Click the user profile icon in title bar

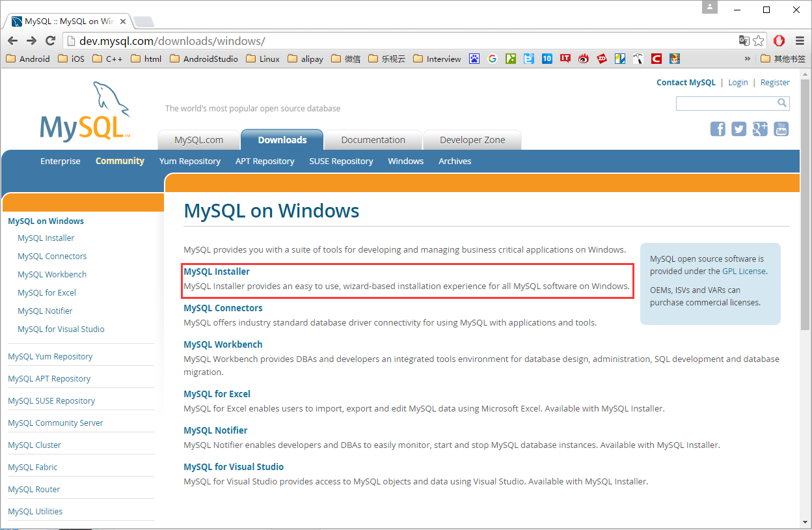(x=710, y=7)
